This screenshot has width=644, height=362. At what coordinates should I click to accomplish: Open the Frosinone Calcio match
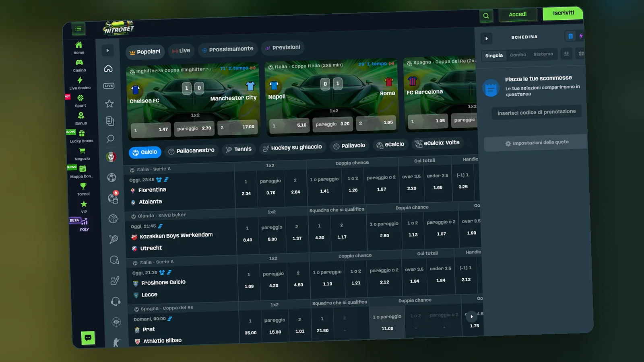(163, 283)
